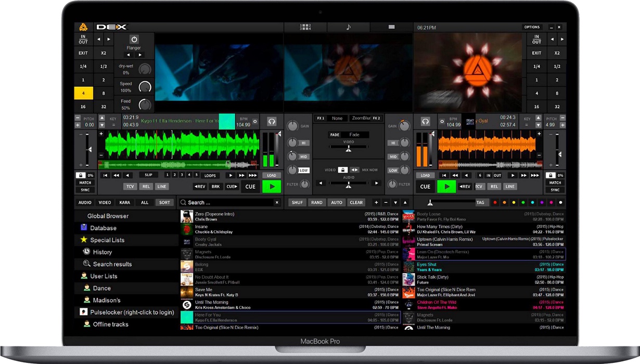Switch to the KARA file filter tab
This screenshot has width=640, height=364.
click(125, 203)
